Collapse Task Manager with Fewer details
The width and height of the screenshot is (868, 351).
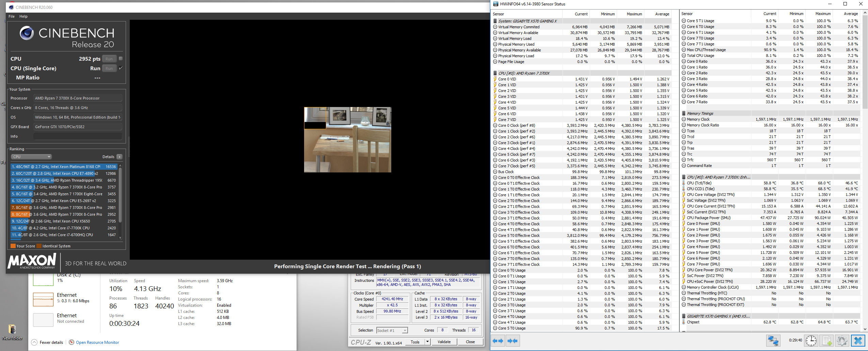[47, 342]
